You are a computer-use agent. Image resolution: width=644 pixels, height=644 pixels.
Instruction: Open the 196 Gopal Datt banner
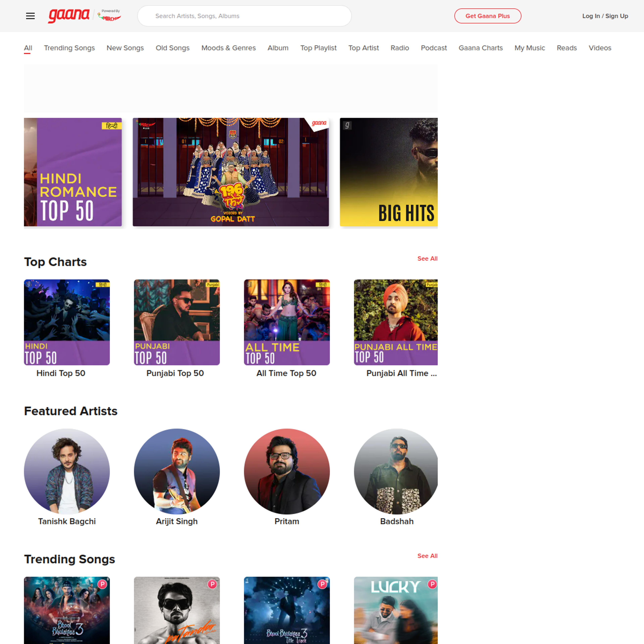pyautogui.click(x=231, y=172)
